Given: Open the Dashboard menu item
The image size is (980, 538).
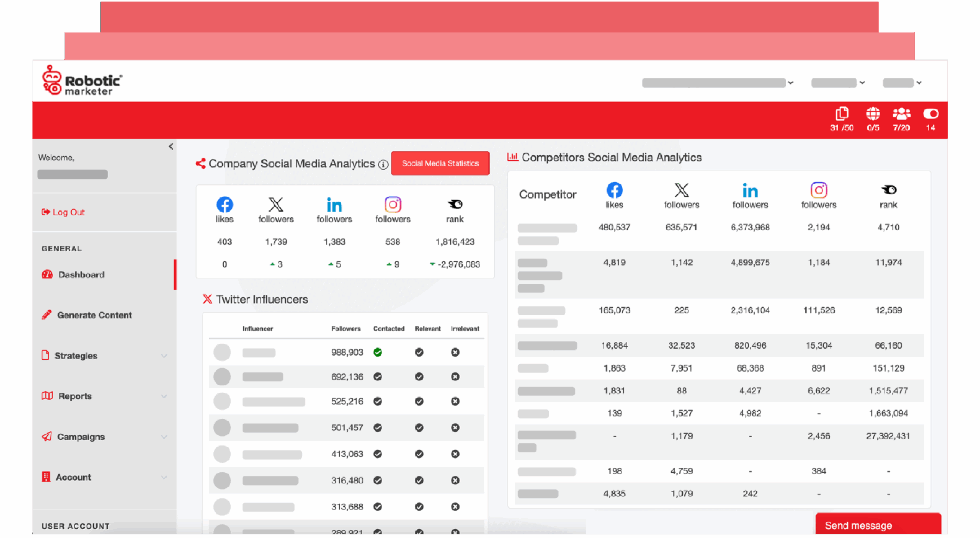Looking at the screenshot, I should [x=81, y=275].
